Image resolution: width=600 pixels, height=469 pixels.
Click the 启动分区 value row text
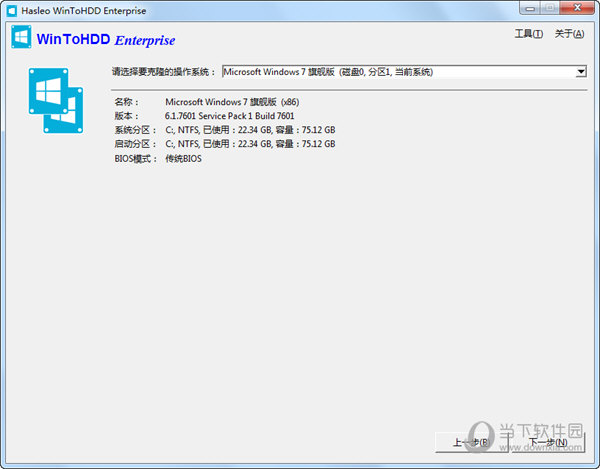[250, 144]
